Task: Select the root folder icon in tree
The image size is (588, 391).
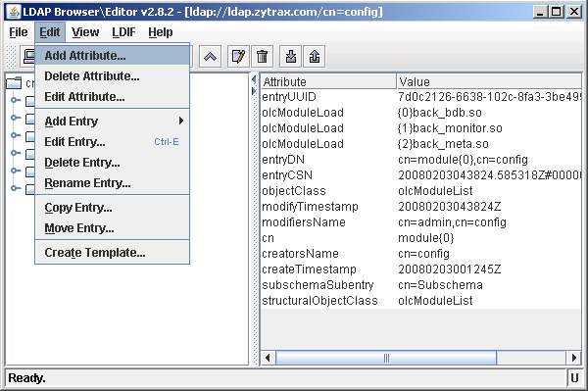Action: pyautogui.click(x=14, y=83)
